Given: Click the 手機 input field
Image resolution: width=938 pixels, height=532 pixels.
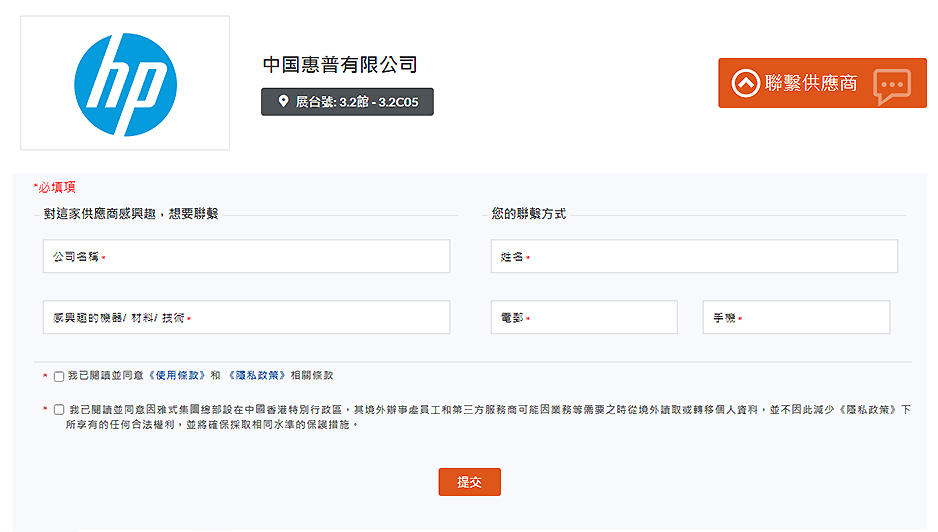Looking at the screenshot, I should pos(796,318).
